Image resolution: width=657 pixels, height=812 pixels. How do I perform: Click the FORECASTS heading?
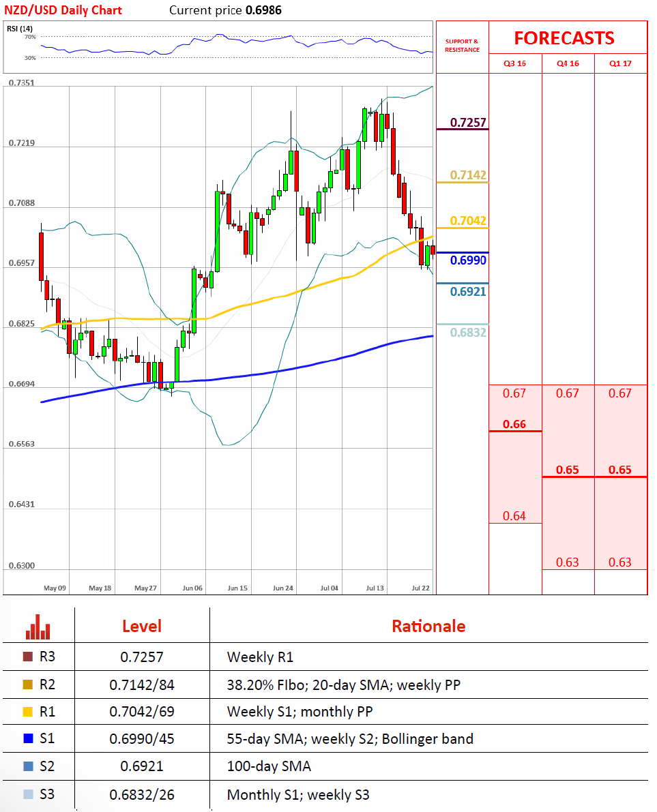coord(564,38)
